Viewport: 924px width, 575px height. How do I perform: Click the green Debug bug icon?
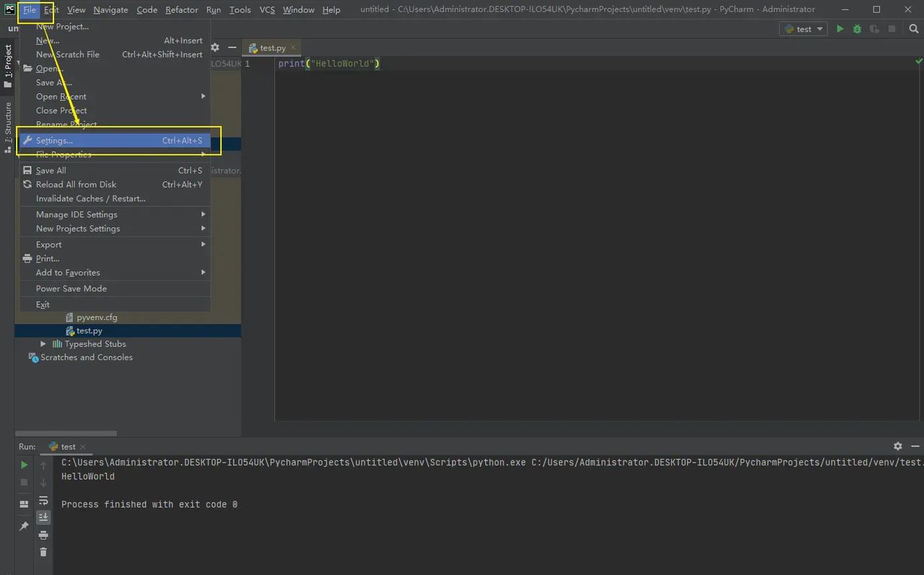[857, 29]
